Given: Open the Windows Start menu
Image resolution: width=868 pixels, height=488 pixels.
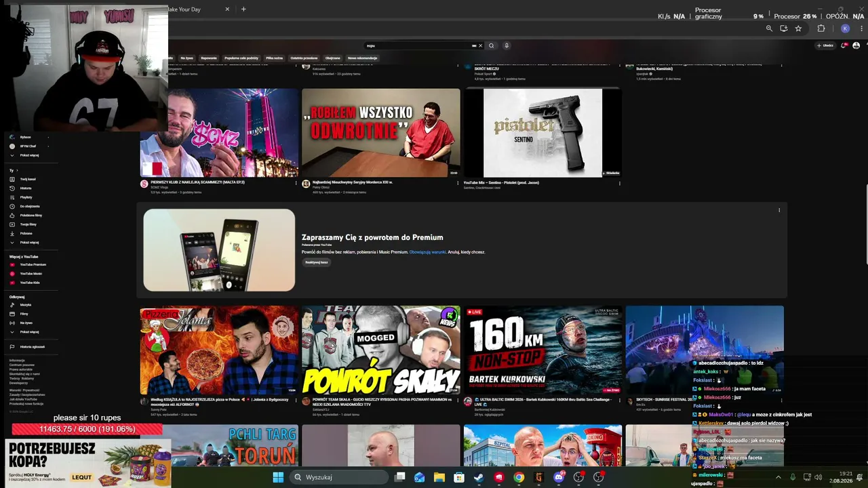Looking at the screenshot, I should tap(278, 477).
